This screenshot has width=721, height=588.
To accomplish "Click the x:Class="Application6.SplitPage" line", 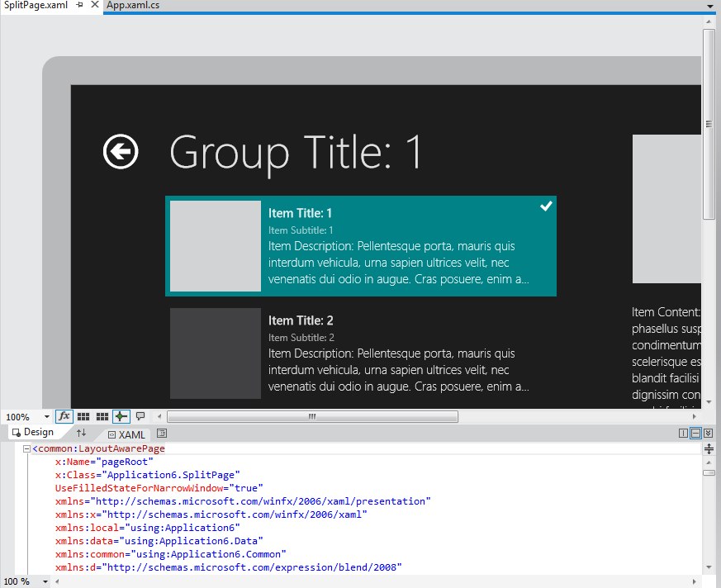I will tap(148, 475).
